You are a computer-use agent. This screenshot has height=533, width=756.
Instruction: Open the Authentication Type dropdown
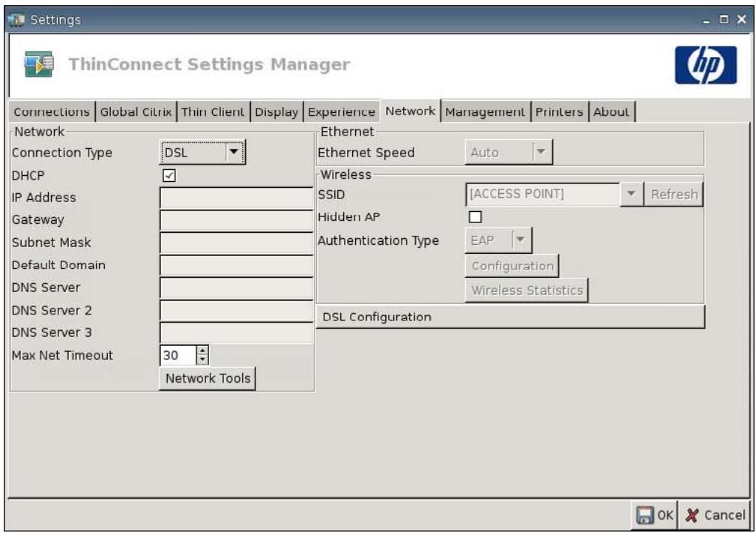[x=498, y=240]
